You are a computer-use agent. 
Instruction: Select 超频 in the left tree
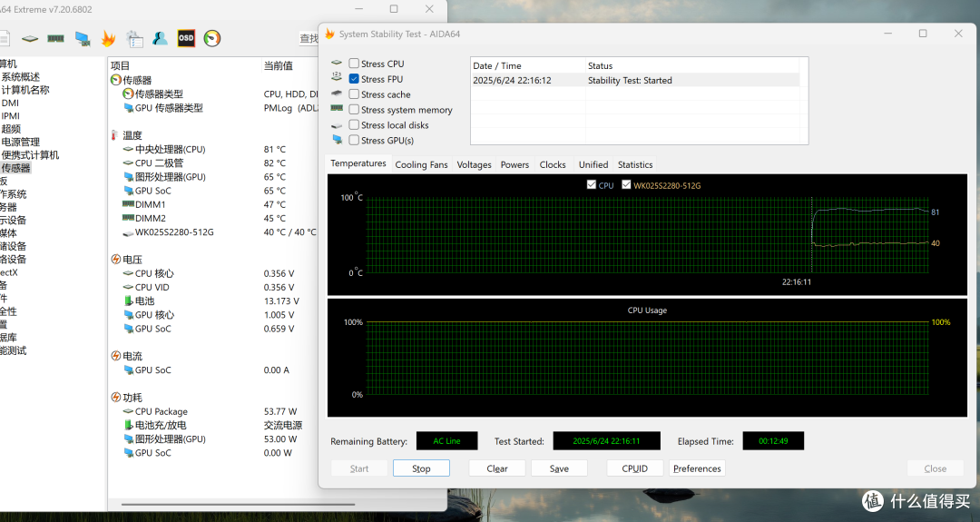[11, 129]
